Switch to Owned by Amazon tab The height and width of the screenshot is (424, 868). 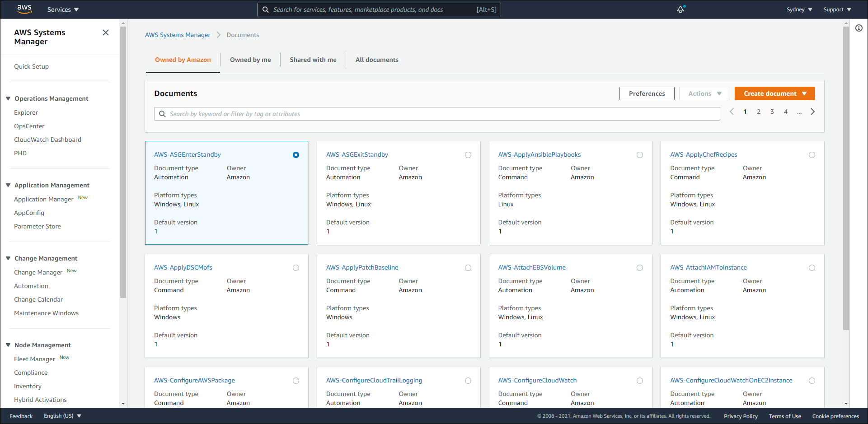(183, 60)
